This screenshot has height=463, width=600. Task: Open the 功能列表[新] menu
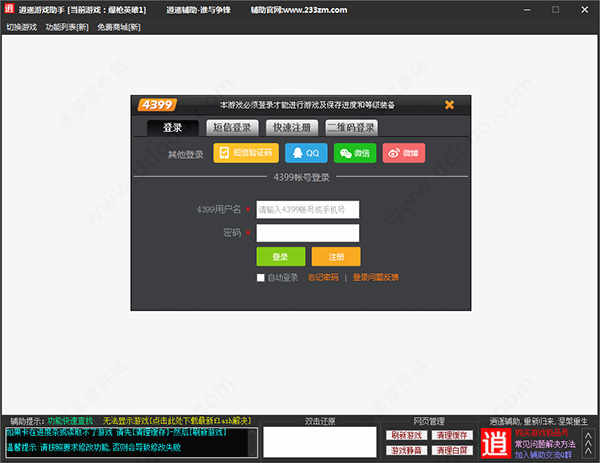67,27
